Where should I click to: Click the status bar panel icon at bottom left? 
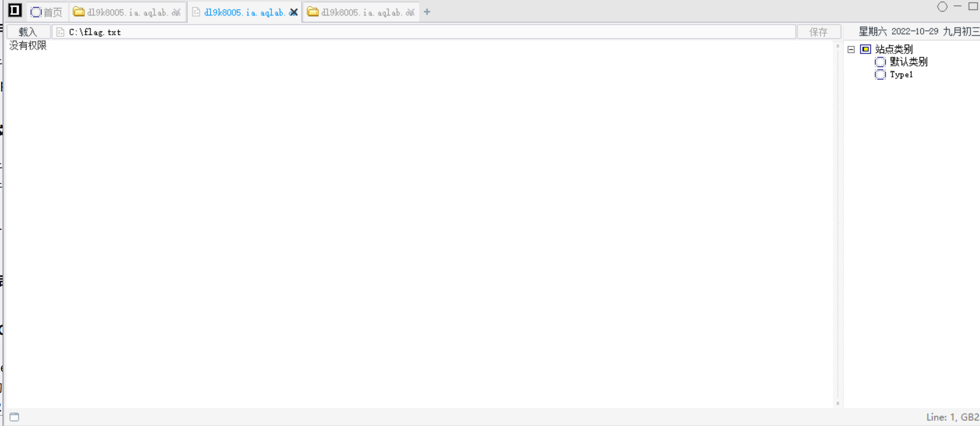pyautogui.click(x=15, y=417)
